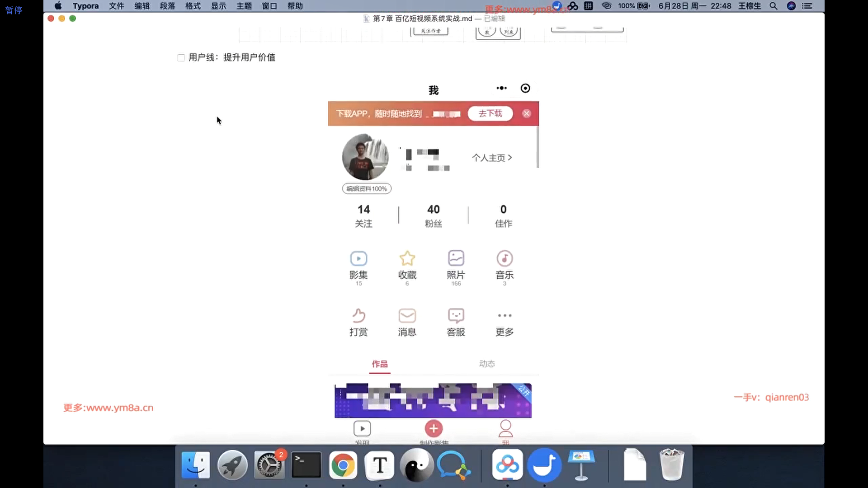Viewport: 868px width, 488px height.
Task: Open the purple video thumbnail under 作品
Action: click(x=433, y=400)
